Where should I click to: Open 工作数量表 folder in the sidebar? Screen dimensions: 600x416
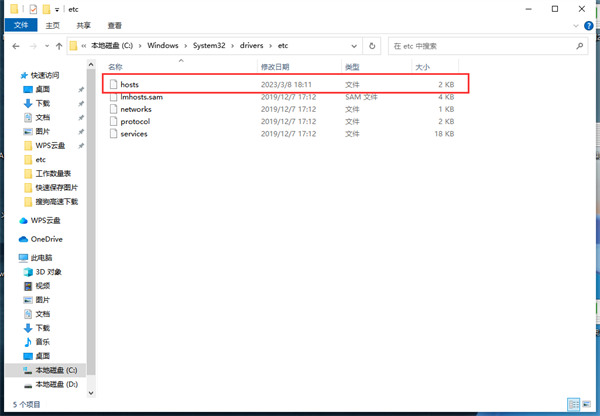coord(53,174)
